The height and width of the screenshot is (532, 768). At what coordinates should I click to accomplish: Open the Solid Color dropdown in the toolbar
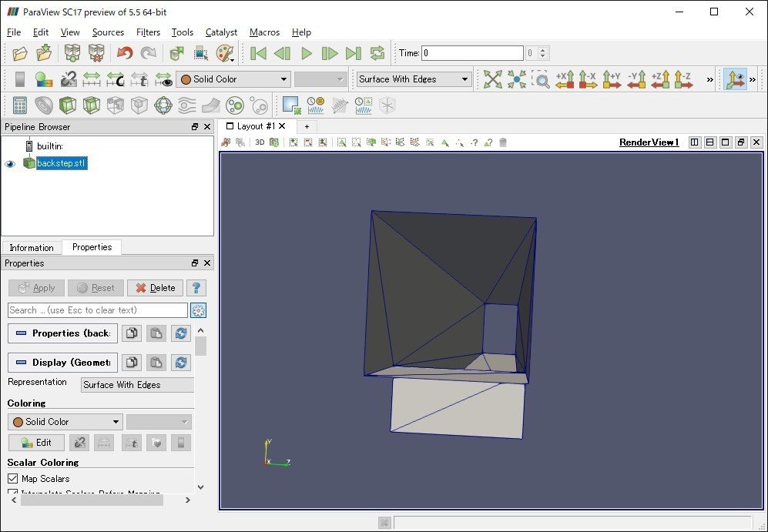pos(233,79)
